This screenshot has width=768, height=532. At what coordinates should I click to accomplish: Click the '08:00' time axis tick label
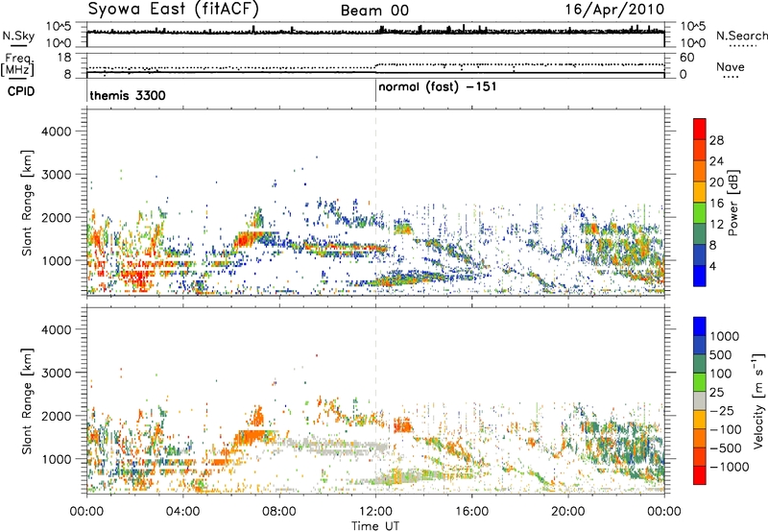[x=279, y=512]
